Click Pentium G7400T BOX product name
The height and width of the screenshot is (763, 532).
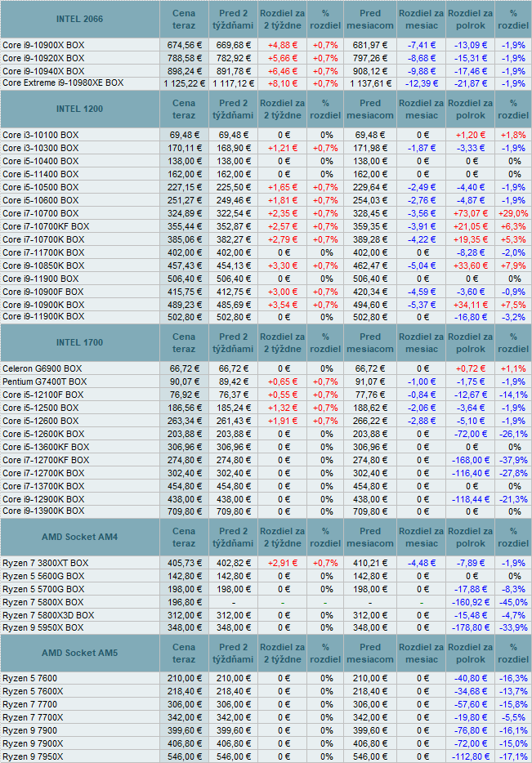coord(44,382)
